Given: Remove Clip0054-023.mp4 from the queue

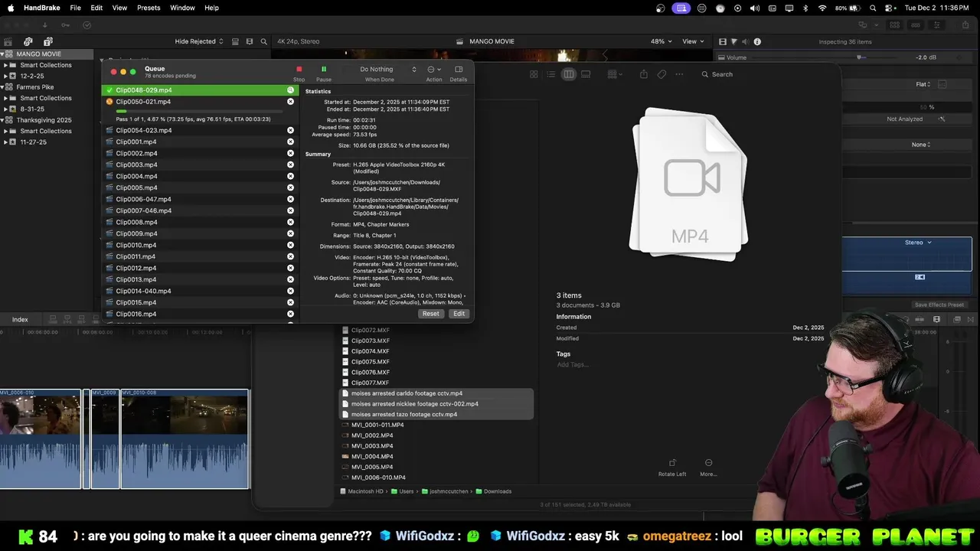Looking at the screenshot, I should (x=290, y=130).
